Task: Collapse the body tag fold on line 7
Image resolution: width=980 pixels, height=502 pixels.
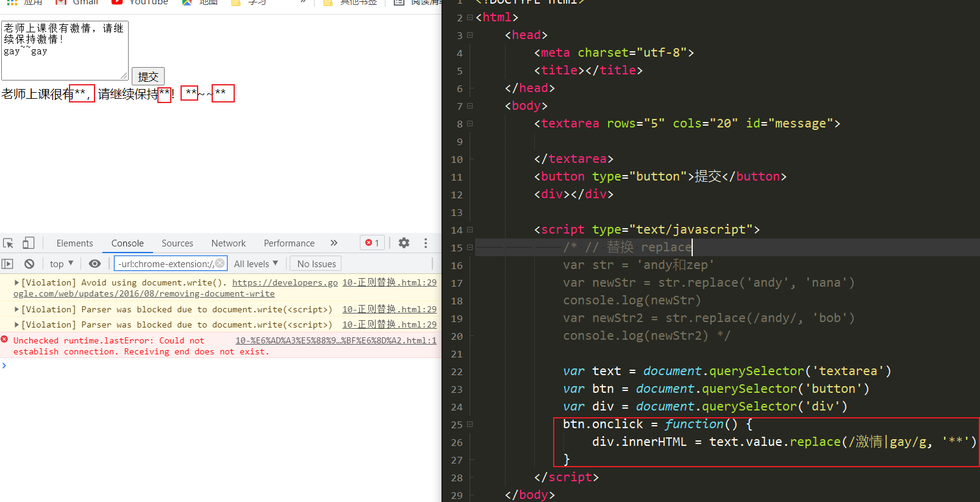Action: click(x=470, y=106)
